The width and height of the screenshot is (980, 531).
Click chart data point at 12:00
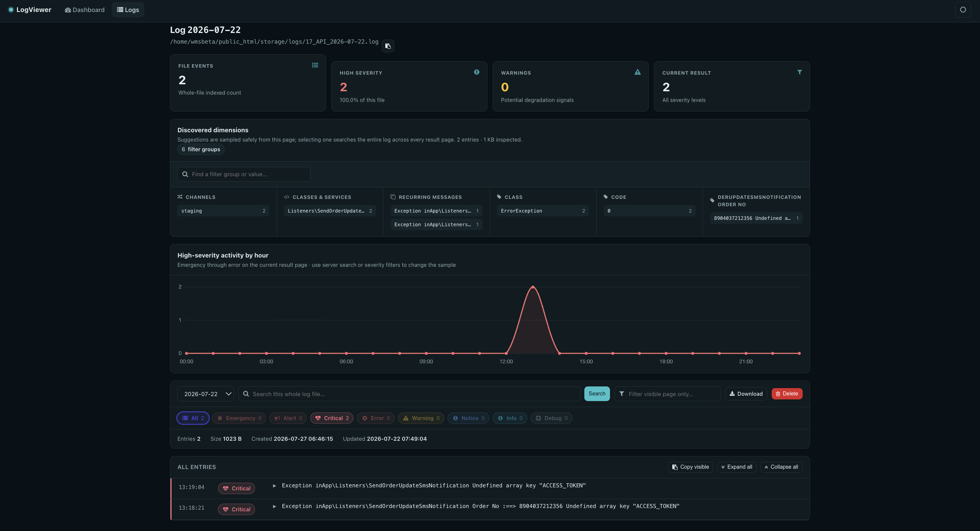506,353
